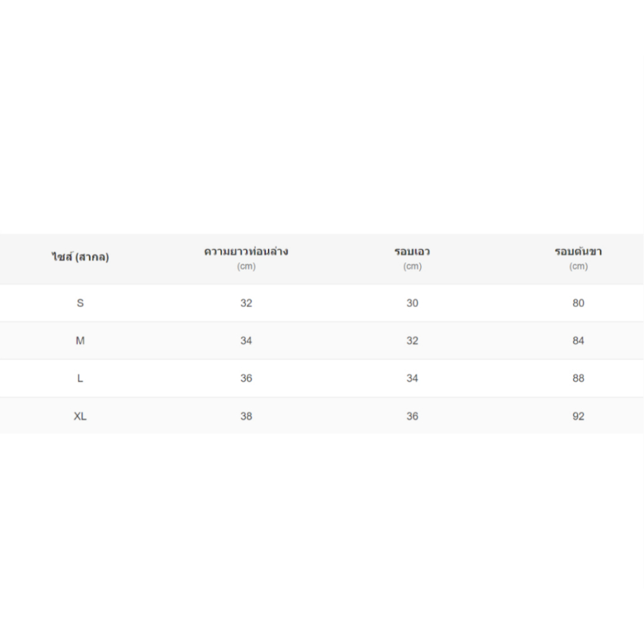Click the thigh value 88 for size L
This screenshot has width=644, height=644.
[579, 378]
